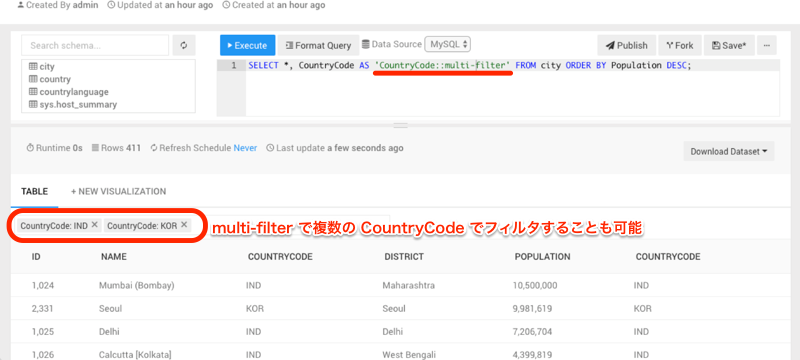Screen dimensions: 800x360
Task: Run the query with Execute
Action: tap(247, 45)
